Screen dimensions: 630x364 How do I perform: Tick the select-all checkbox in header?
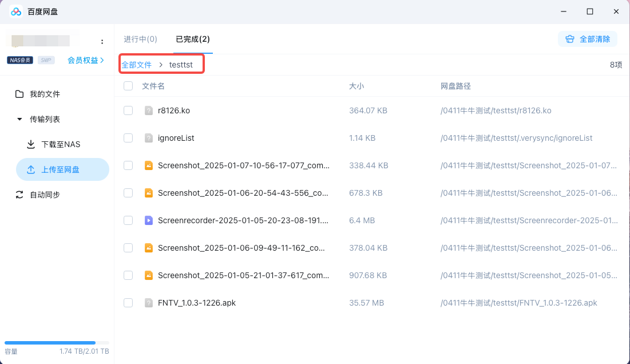click(x=128, y=86)
